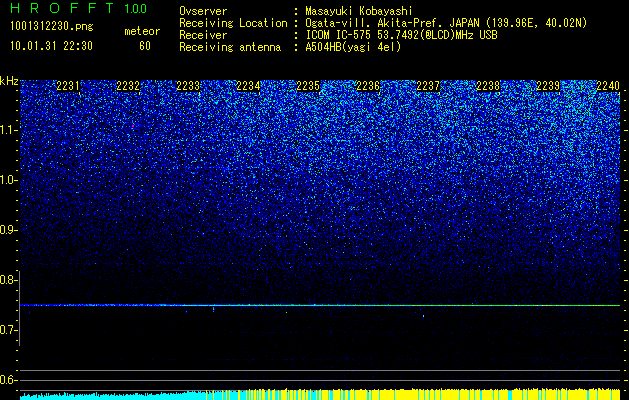Click the 0.9 frequency axis label
629x400 pixels.
(8, 230)
